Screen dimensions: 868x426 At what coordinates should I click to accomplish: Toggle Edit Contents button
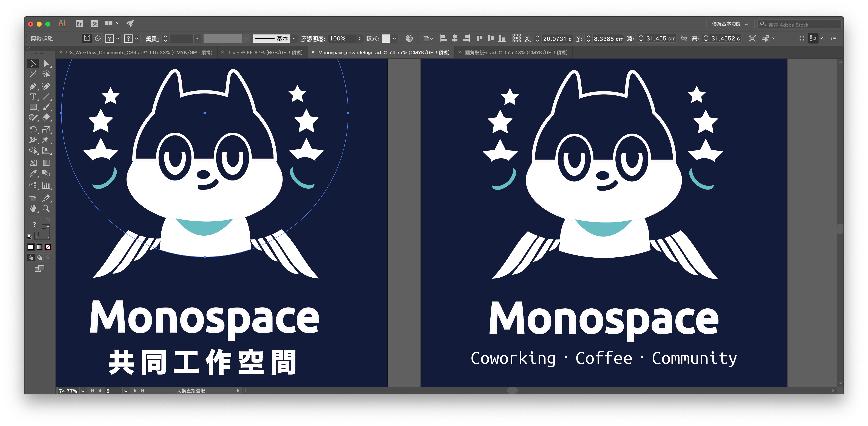98,39
